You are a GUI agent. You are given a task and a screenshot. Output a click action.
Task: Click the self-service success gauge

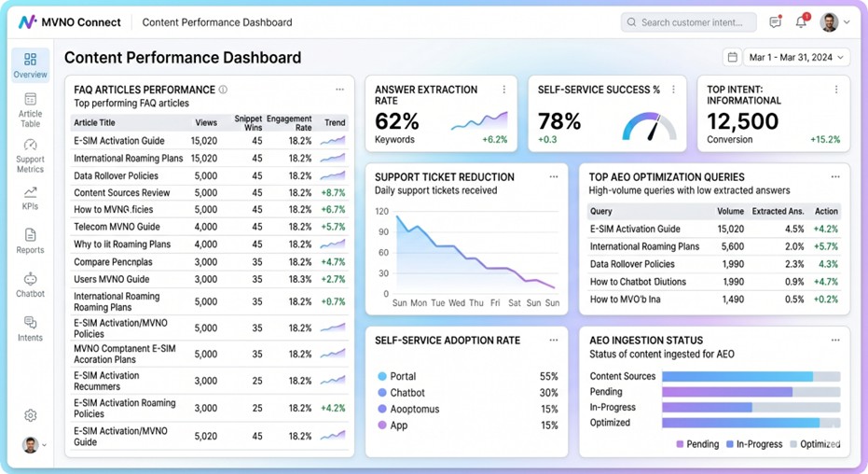[x=649, y=126]
